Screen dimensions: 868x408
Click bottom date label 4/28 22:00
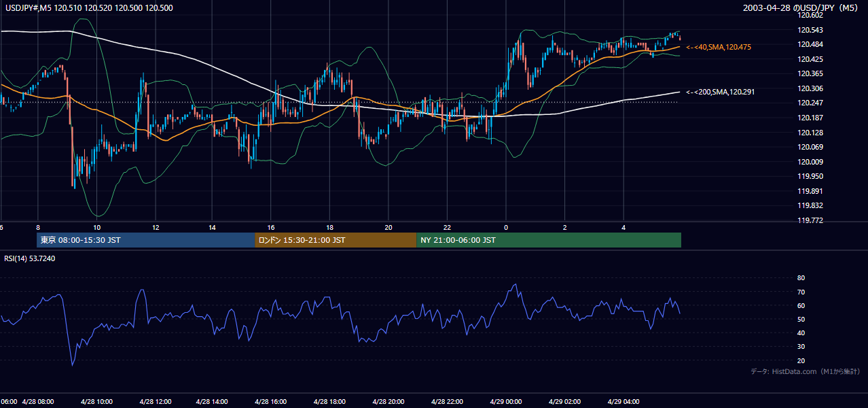point(448,401)
